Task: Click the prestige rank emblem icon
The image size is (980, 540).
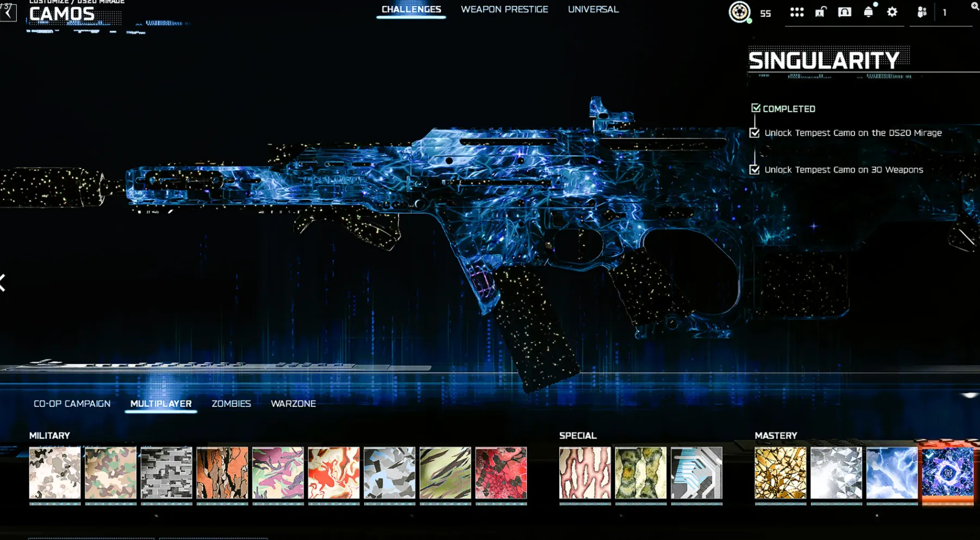Action: point(739,12)
